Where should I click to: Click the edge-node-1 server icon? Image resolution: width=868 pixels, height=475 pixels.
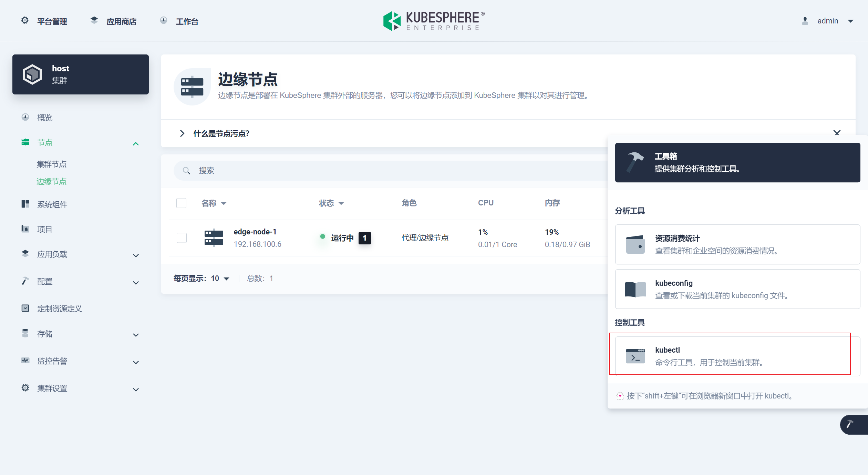coord(214,238)
